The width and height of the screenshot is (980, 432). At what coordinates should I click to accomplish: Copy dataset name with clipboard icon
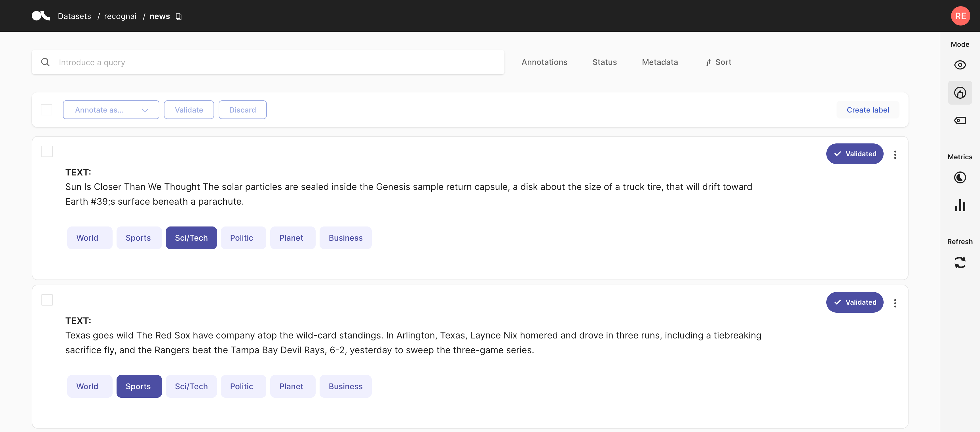tap(178, 16)
